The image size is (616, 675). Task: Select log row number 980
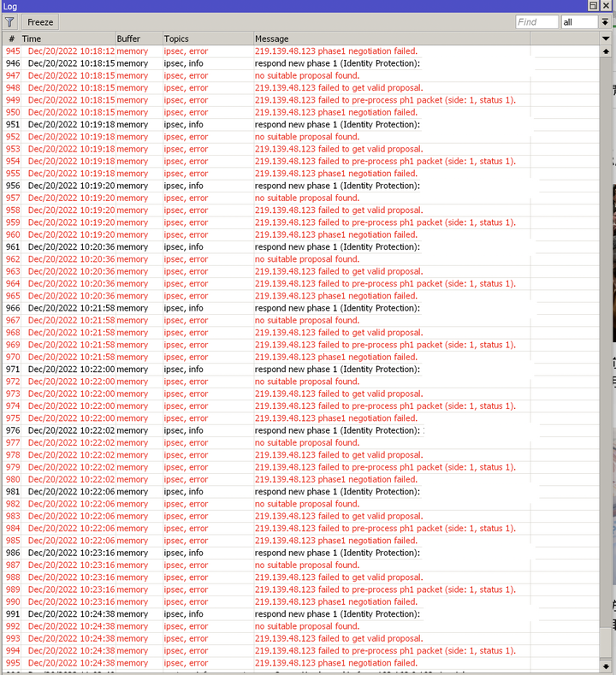[x=13, y=479]
